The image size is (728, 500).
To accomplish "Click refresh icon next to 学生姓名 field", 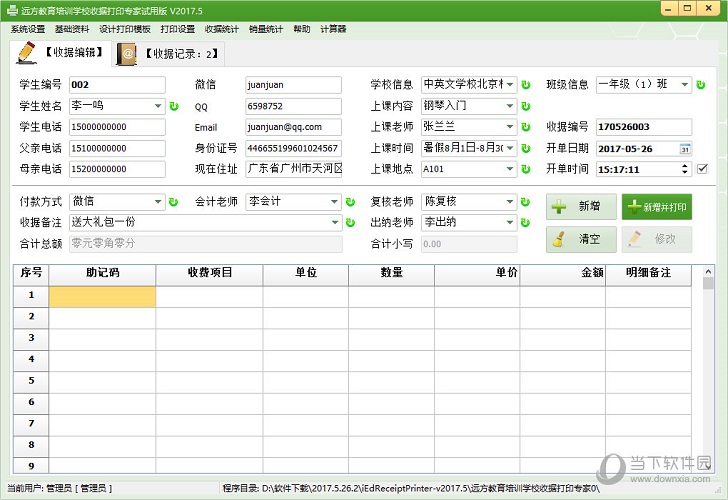I will [174, 106].
